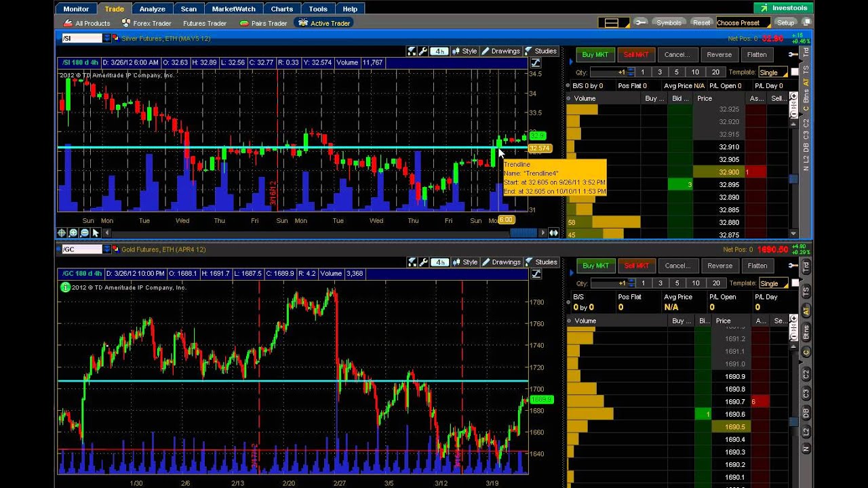Select quantity 5 in silver order panel

[x=676, y=72]
